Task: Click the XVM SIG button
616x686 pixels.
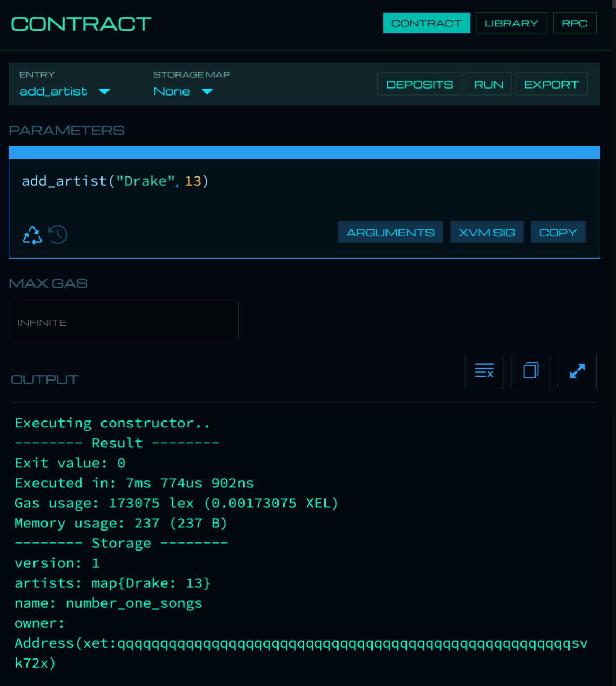Action: pos(486,232)
